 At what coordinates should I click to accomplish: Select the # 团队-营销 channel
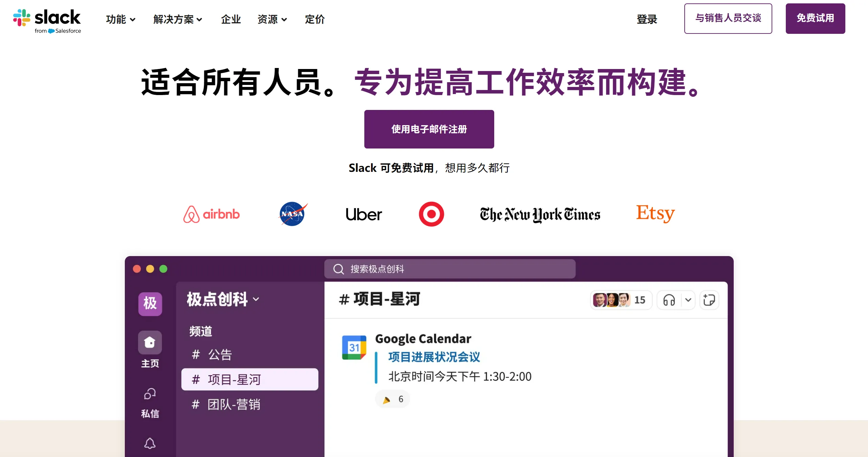[x=226, y=404]
